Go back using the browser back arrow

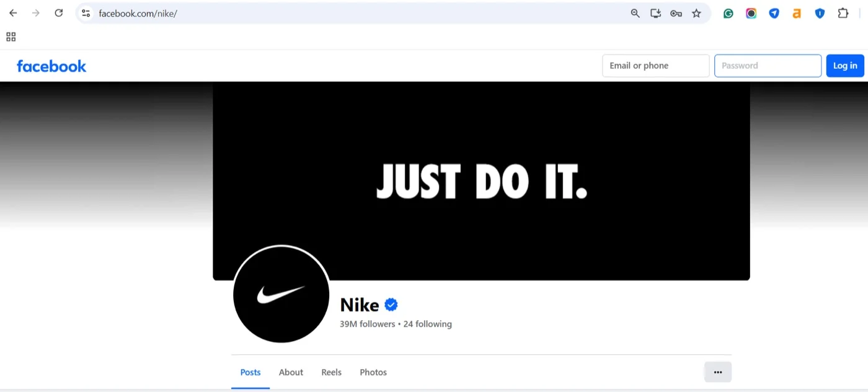(13, 13)
